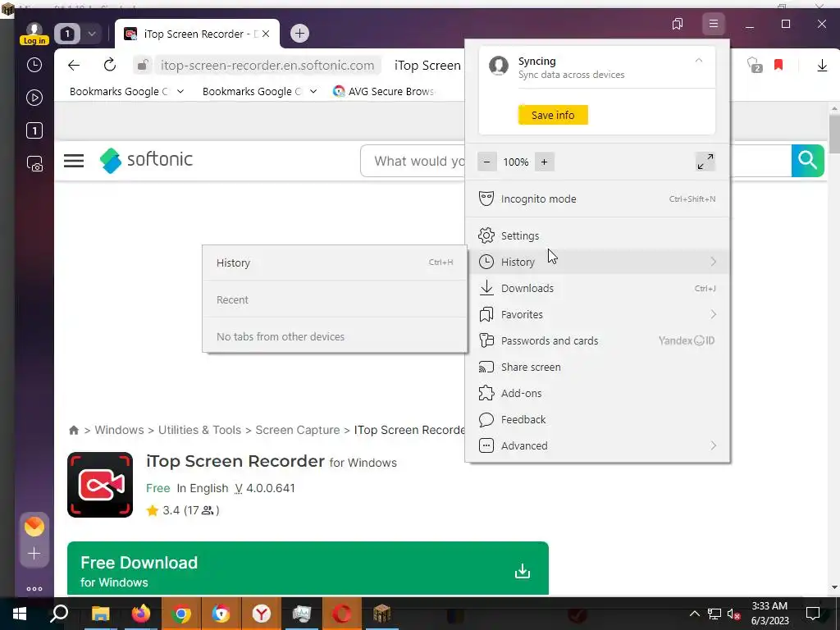The width and height of the screenshot is (840, 630).
Task: Open Add-ons menu item
Action: 597,393
